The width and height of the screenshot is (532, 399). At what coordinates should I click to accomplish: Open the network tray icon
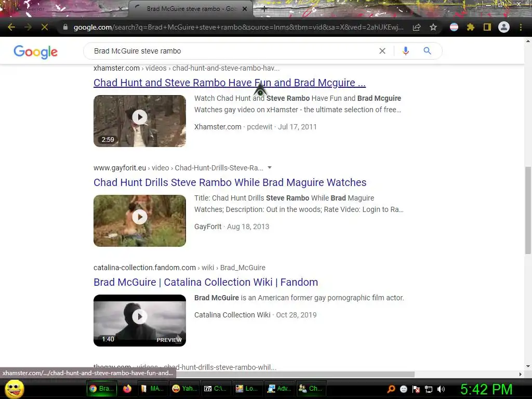(429, 389)
